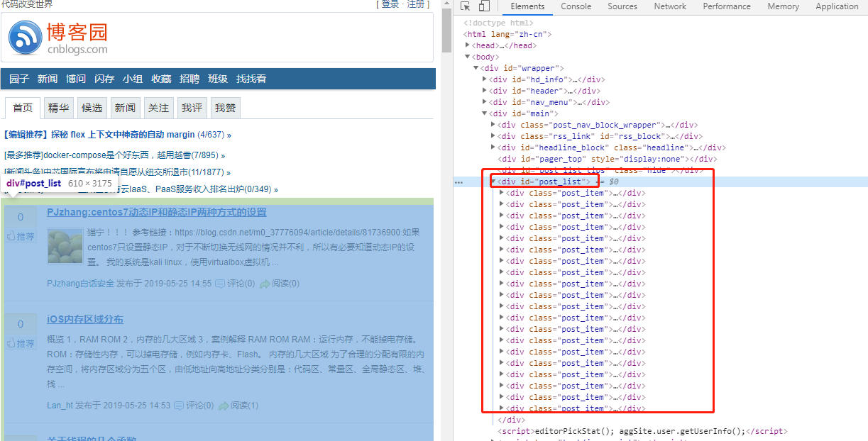Open 班级 in the navigation bar

click(x=218, y=79)
